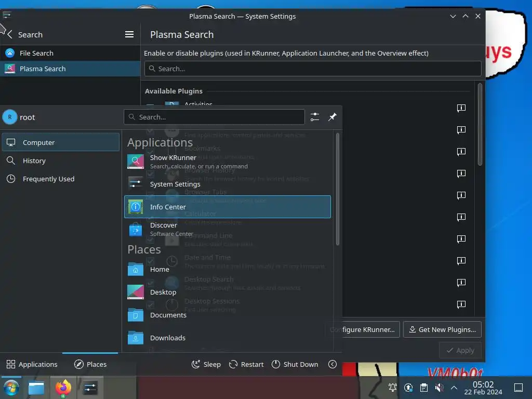Show info for the Command Line plugin

click(x=461, y=239)
